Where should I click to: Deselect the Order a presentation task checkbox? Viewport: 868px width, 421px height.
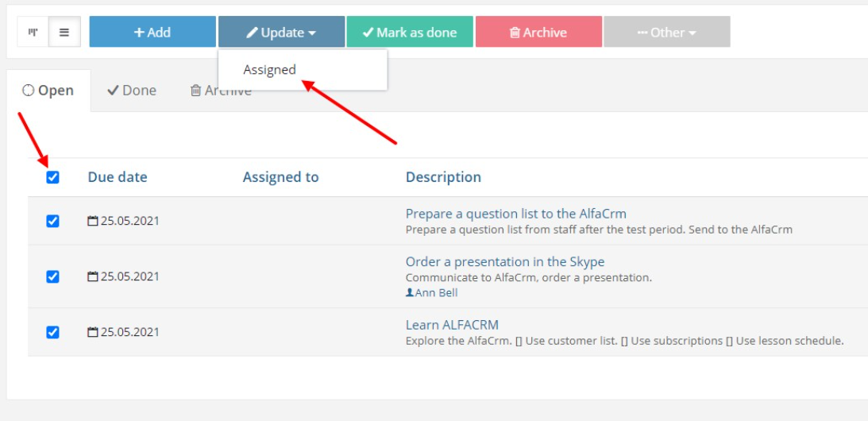(52, 276)
